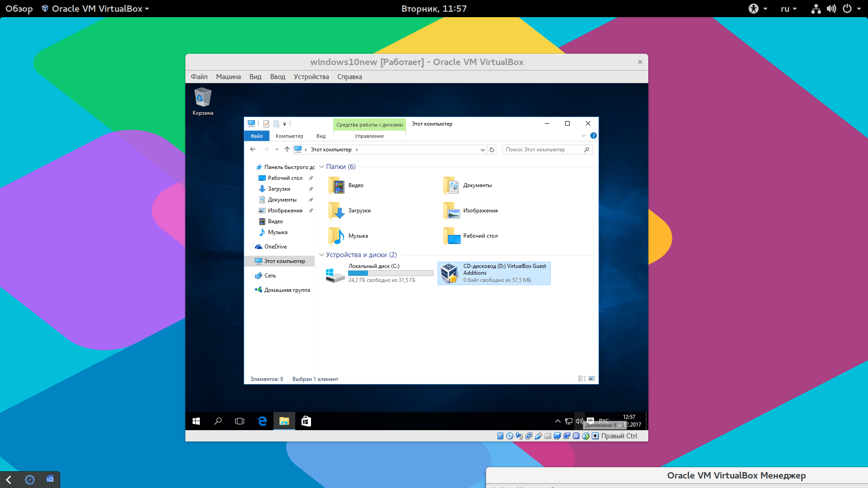Click the display indicator in VirtualBox status bar
Screen dimensions: 868x488
pyautogui.click(x=557, y=436)
